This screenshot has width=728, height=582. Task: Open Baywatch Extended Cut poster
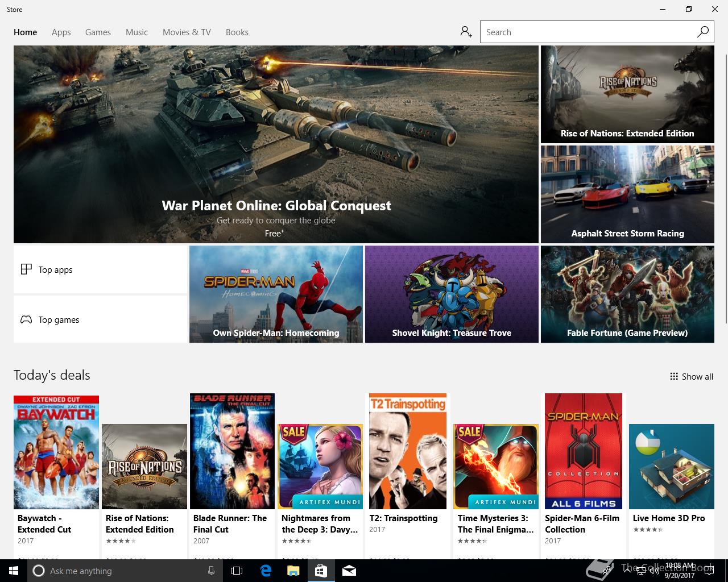(56, 452)
